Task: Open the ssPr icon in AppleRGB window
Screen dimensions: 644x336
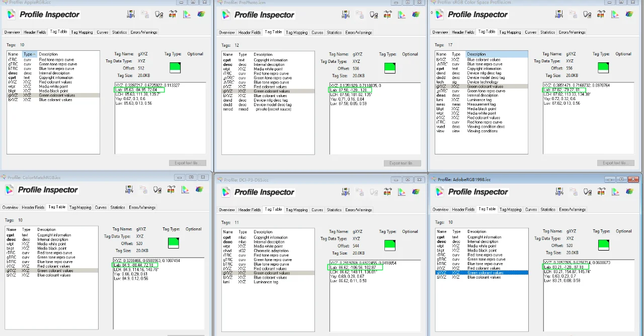Action: (x=131, y=15)
